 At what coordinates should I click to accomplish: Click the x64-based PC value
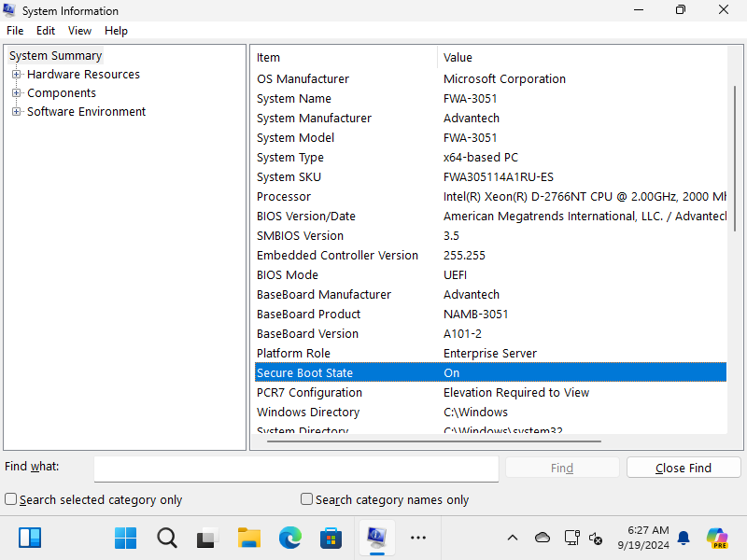pos(480,157)
